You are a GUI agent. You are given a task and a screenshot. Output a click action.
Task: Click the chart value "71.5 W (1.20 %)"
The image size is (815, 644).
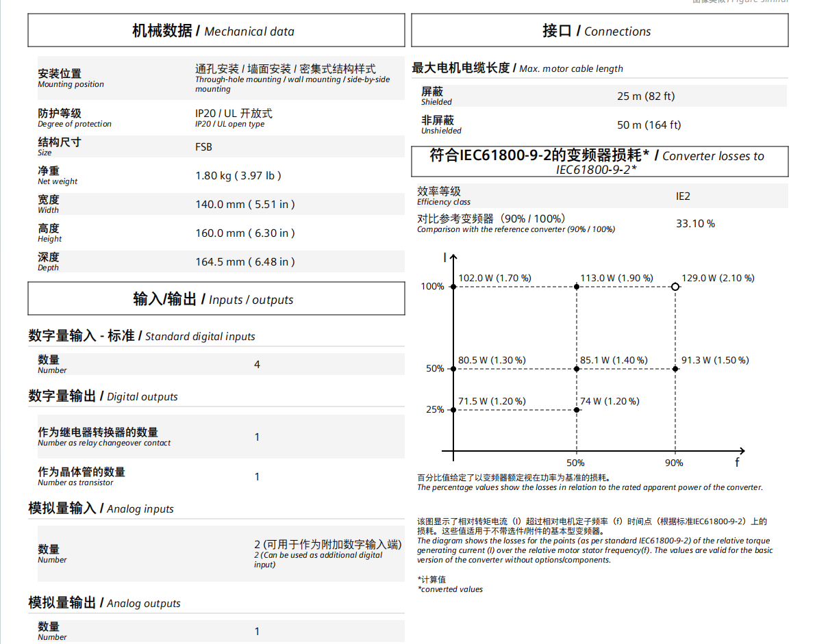coord(492,401)
